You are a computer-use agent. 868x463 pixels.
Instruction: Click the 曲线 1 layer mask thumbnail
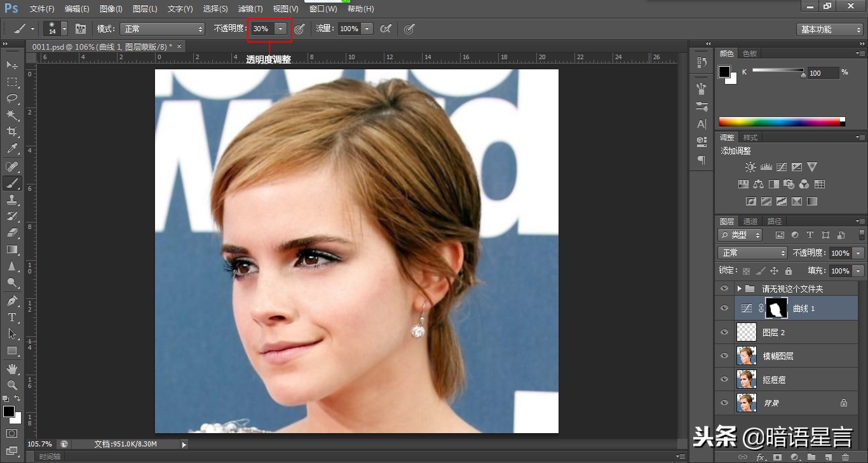(x=776, y=308)
